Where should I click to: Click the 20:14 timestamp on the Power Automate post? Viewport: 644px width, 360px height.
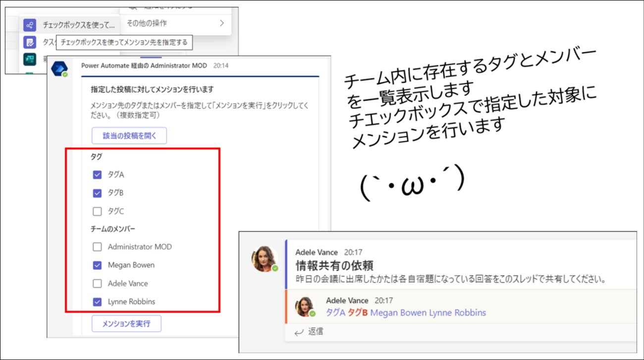[221, 65]
